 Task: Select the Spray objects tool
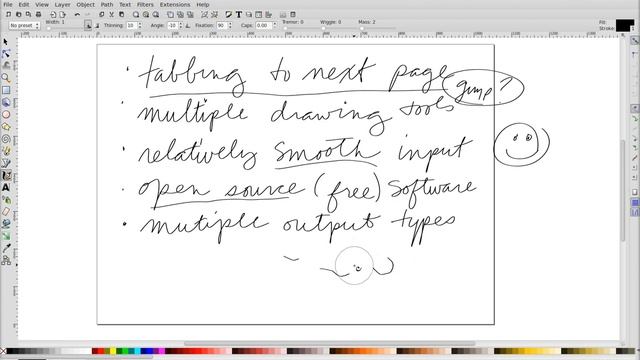(6, 200)
